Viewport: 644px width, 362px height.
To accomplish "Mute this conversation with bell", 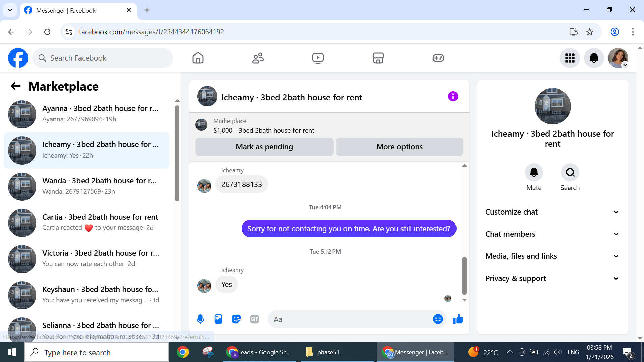I will pyautogui.click(x=534, y=173).
